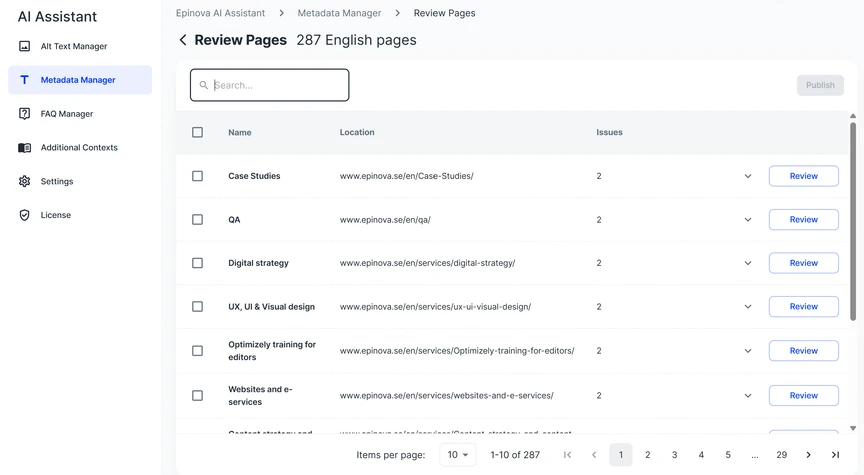864x475 pixels.
Task: Open License in sidebar
Action: pos(80,215)
